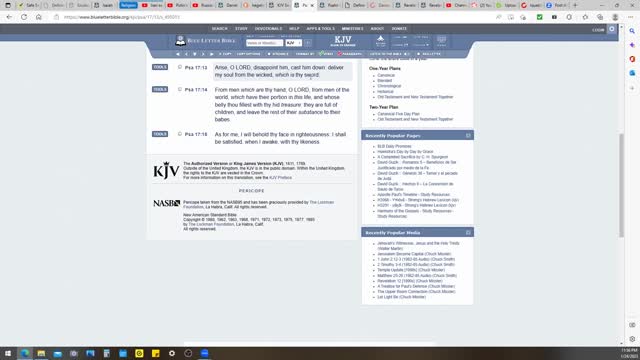Collapse the Recently Popular Media panel
This screenshot has width=640, height=360.
click(468, 233)
